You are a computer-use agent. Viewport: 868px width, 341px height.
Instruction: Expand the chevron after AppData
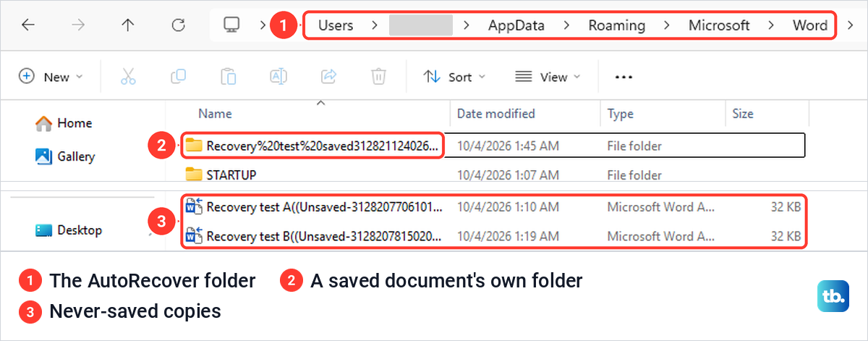pos(566,25)
